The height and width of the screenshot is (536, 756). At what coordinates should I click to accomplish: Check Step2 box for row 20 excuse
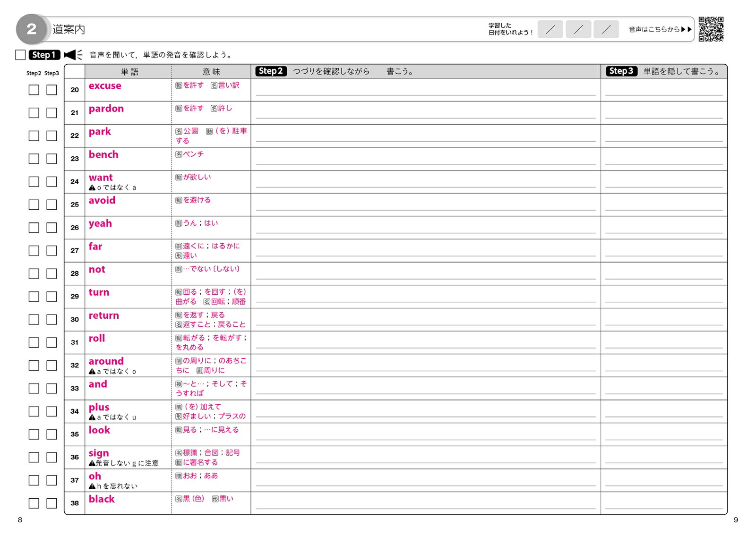tap(34, 90)
